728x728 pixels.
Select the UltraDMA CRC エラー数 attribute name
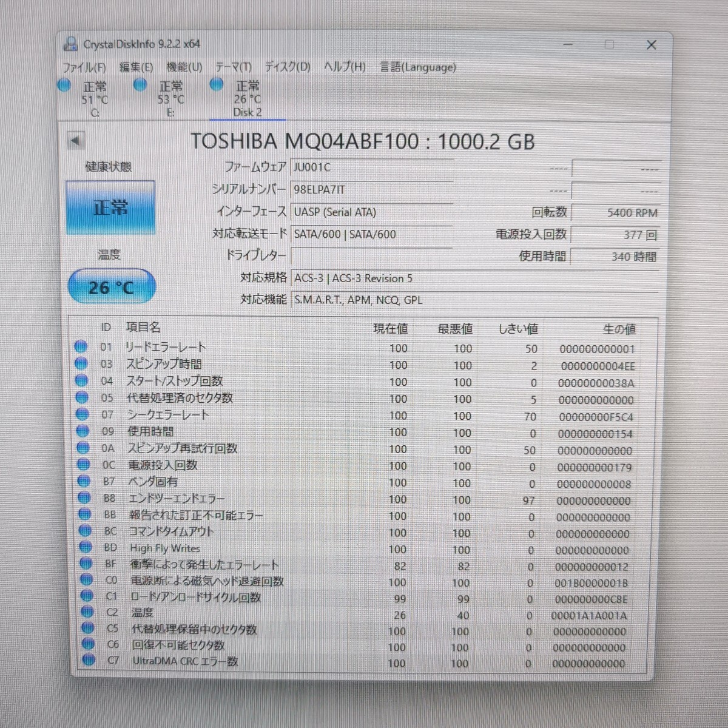click(x=185, y=661)
